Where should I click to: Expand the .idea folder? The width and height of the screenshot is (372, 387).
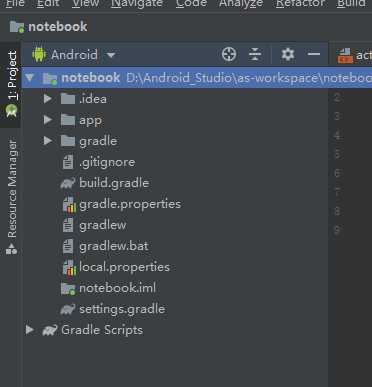[x=48, y=99]
